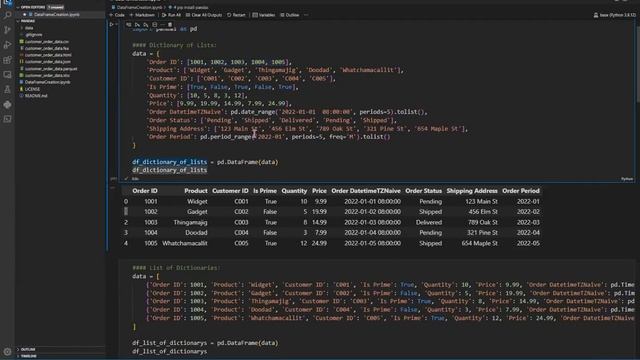Click the df_dictionary_of_lists assignment line
The width and height of the screenshot is (640, 360).
click(x=205, y=162)
